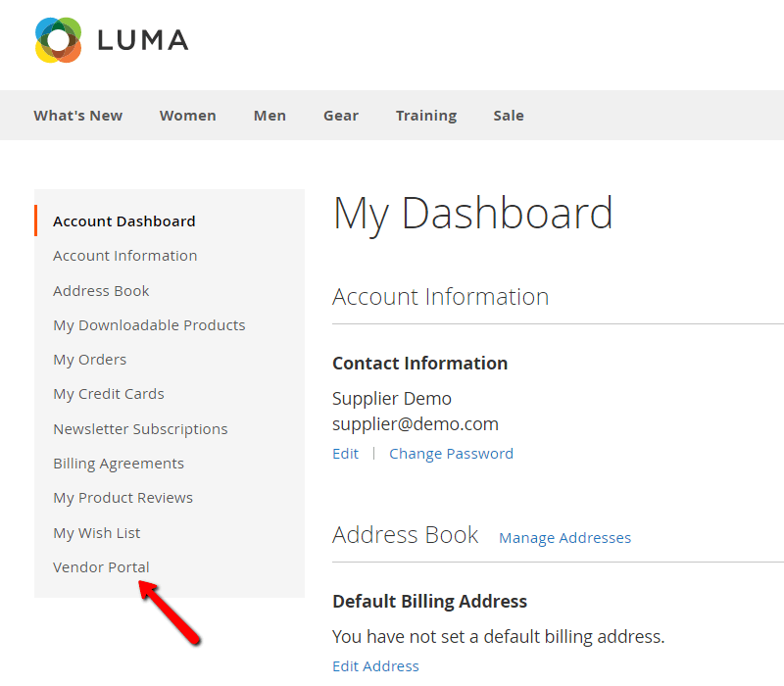This screenshot has height=686, width=784.
Task: Open the Women menu
Action: click(x=188, y=116)
